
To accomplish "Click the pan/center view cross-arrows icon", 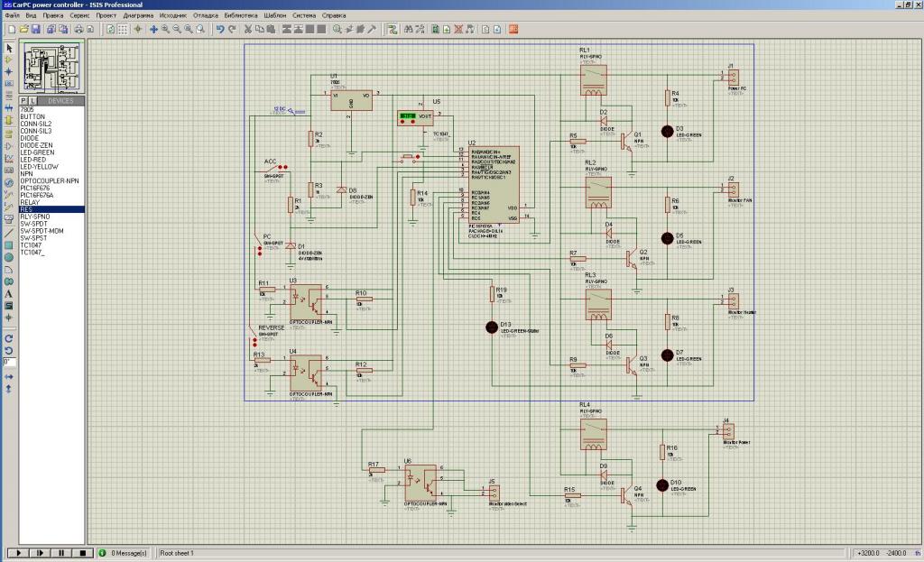I will (153, 30).
